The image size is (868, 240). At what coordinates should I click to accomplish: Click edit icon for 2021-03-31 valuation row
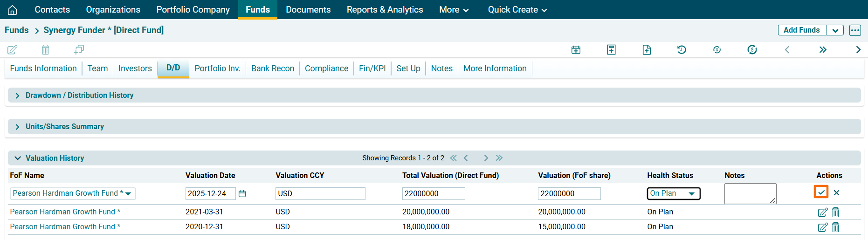coord(822,213)
